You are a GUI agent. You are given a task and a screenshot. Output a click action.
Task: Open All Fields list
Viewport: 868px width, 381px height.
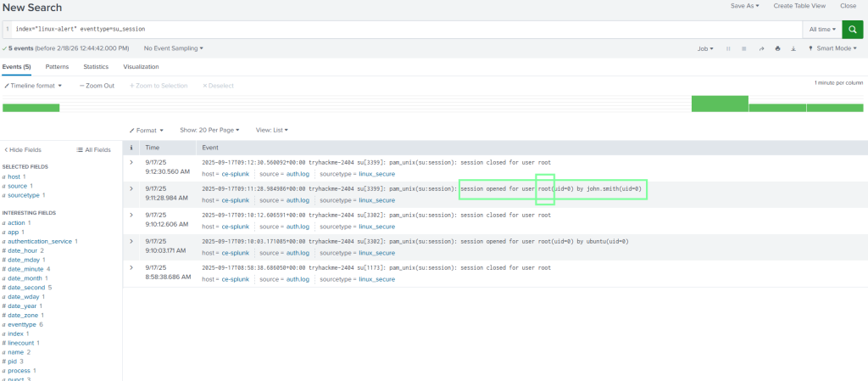(93, 149)
